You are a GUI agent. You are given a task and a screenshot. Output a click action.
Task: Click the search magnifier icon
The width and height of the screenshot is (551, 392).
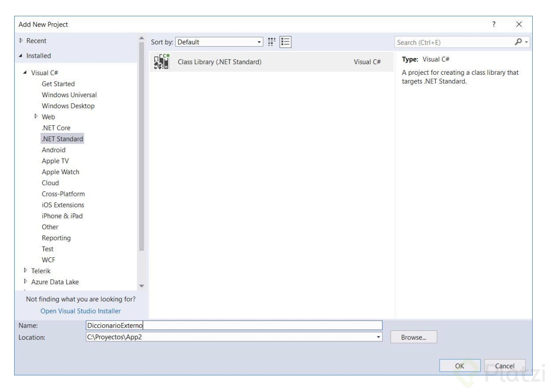click(518, 42)
